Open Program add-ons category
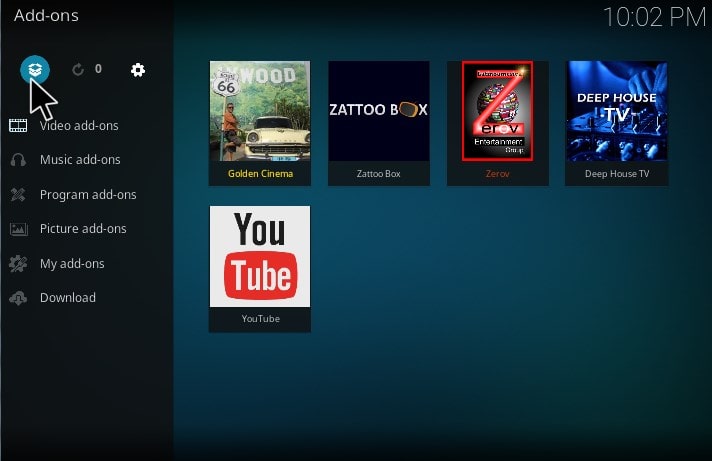712x461 pixels. pyautogui.click(x=88, y=194)
